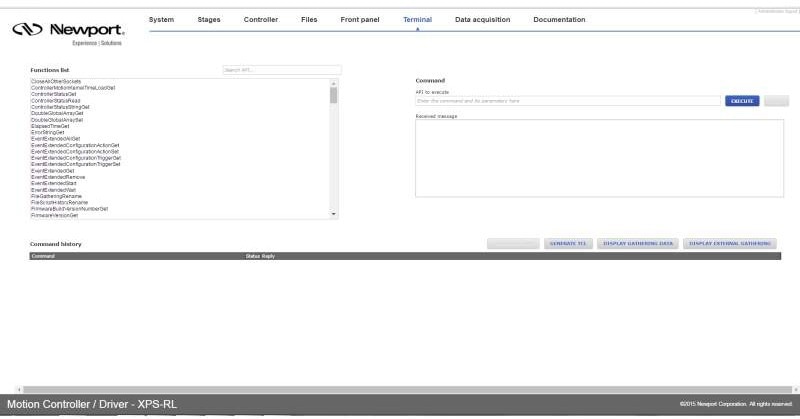
Task: Select ControllerStatusGet function
Action: pos(54,94)
